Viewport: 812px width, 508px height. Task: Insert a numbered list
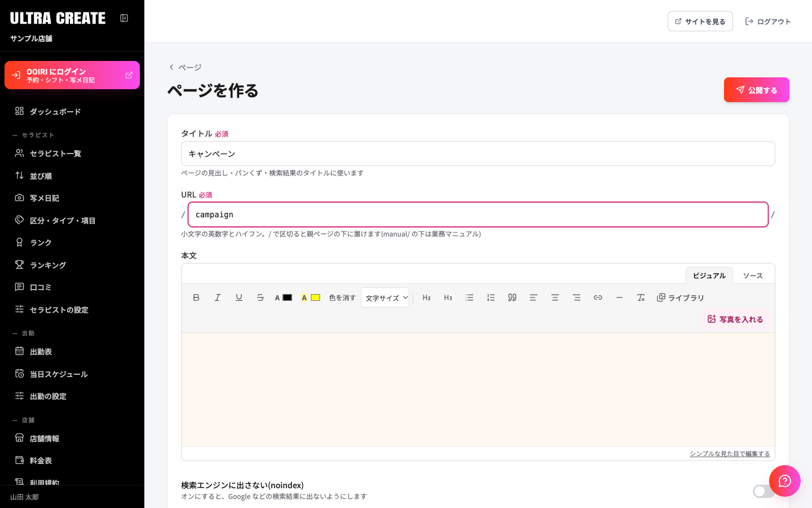[491, 297]
